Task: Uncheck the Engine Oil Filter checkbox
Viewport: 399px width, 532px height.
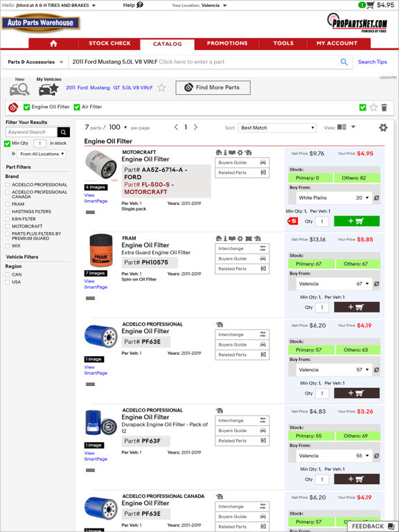Action: pos(26,107)
